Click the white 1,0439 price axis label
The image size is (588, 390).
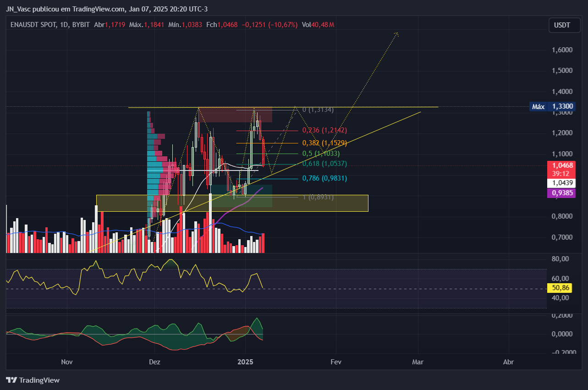click(562, 183)
